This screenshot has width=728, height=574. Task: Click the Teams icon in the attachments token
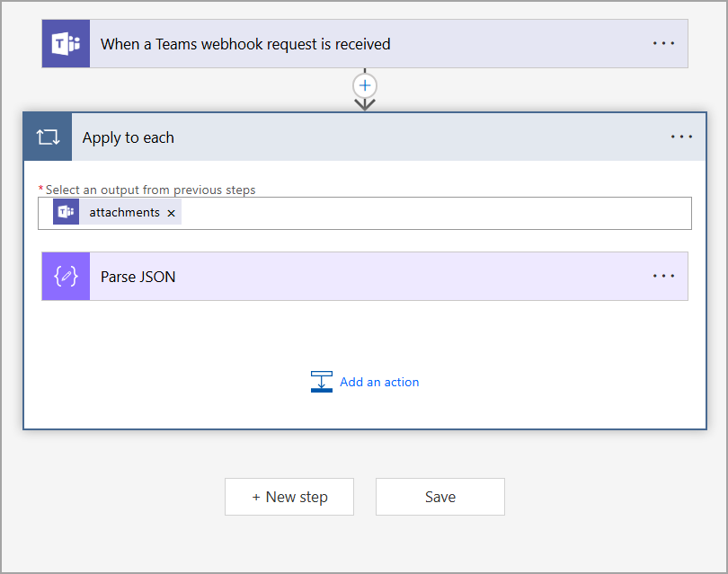point(66,213)
